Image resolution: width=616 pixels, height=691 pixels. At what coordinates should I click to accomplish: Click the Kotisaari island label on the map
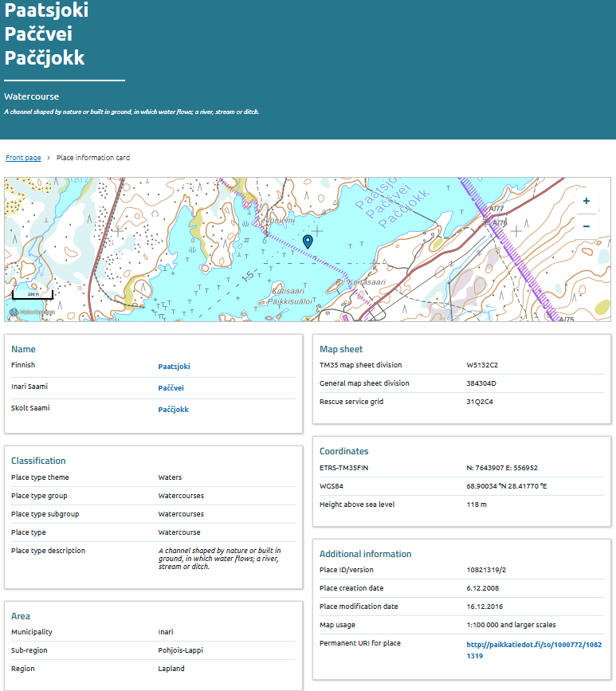[x=288, y=291]
